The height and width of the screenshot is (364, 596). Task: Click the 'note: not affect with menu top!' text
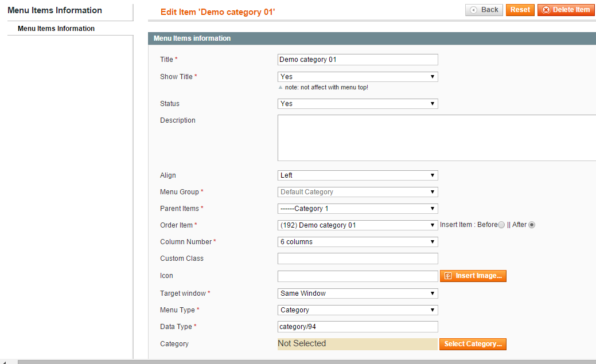tap(326, 87)
